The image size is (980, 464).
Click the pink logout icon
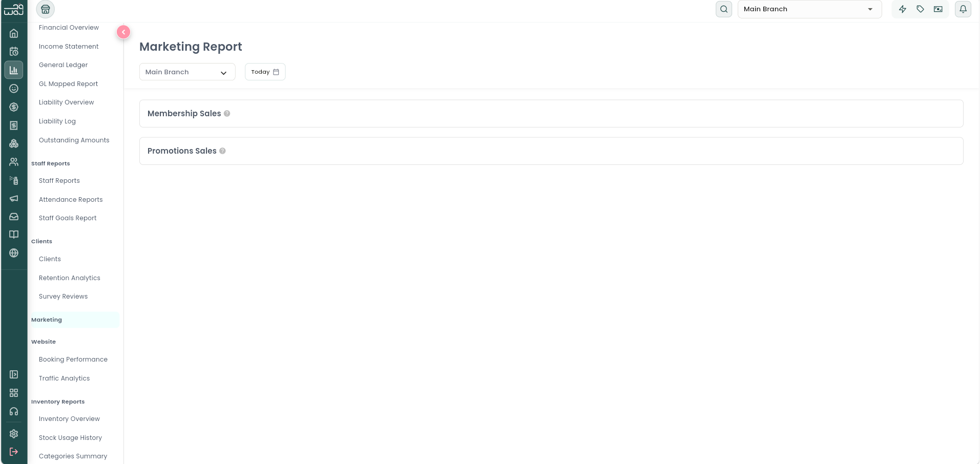click(14, 452)
